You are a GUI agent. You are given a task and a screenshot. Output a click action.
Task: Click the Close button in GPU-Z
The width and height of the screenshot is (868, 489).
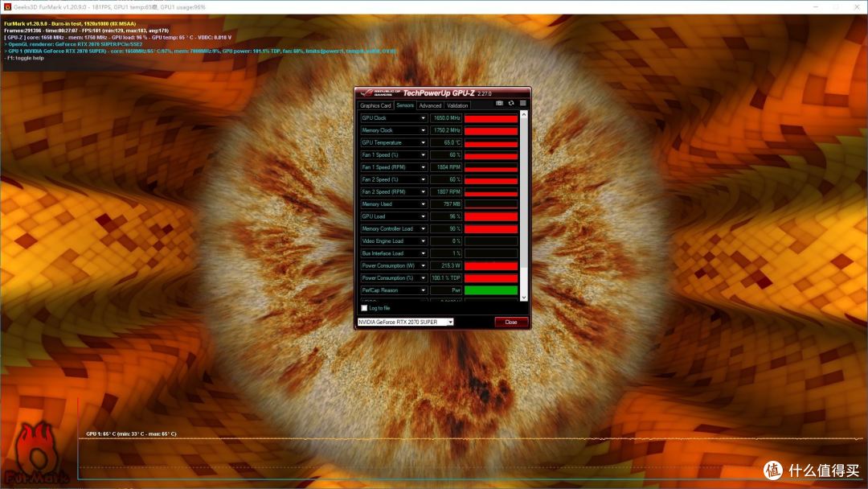point(510,322)
